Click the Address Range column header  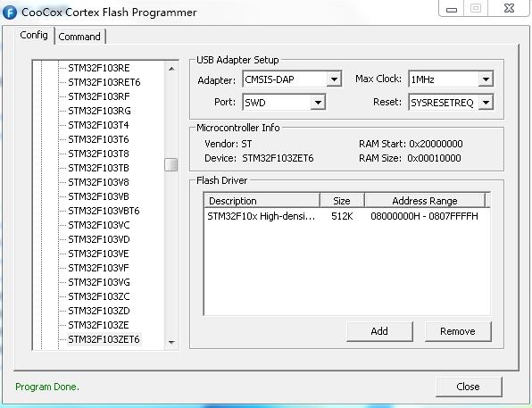tap(425, 201)
